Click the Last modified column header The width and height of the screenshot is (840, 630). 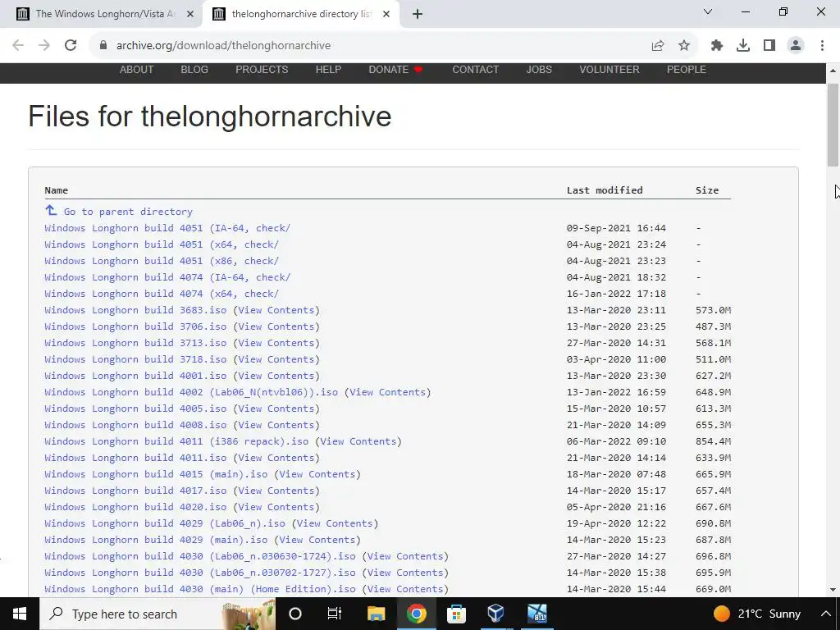coord(605,190)
